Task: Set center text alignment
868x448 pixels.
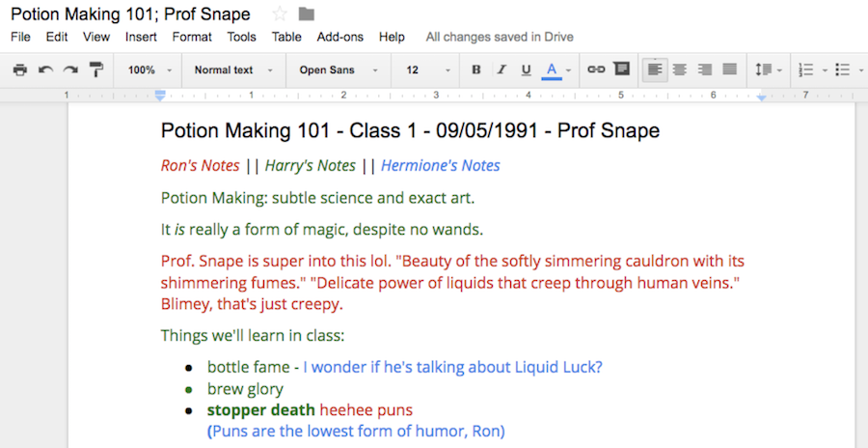Action: [x=679, y=70]
